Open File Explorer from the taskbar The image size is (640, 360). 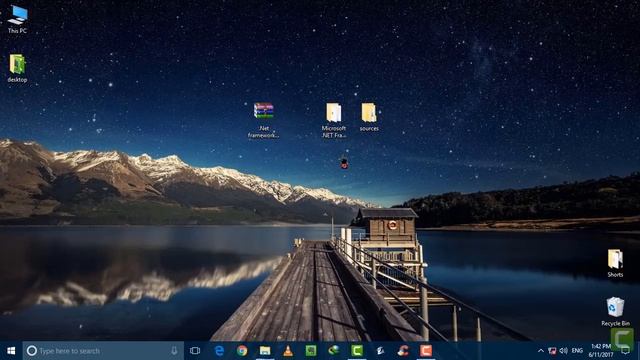pos(265,351)
